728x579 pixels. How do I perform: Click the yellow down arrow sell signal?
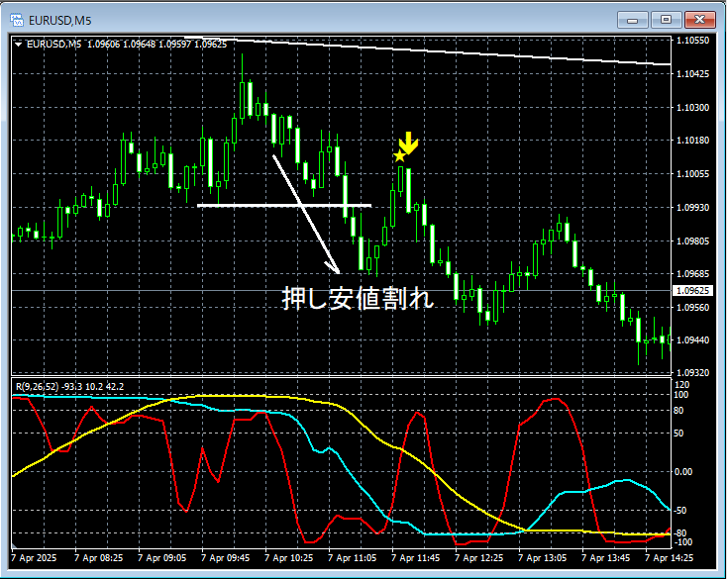(x=408, y=143)
